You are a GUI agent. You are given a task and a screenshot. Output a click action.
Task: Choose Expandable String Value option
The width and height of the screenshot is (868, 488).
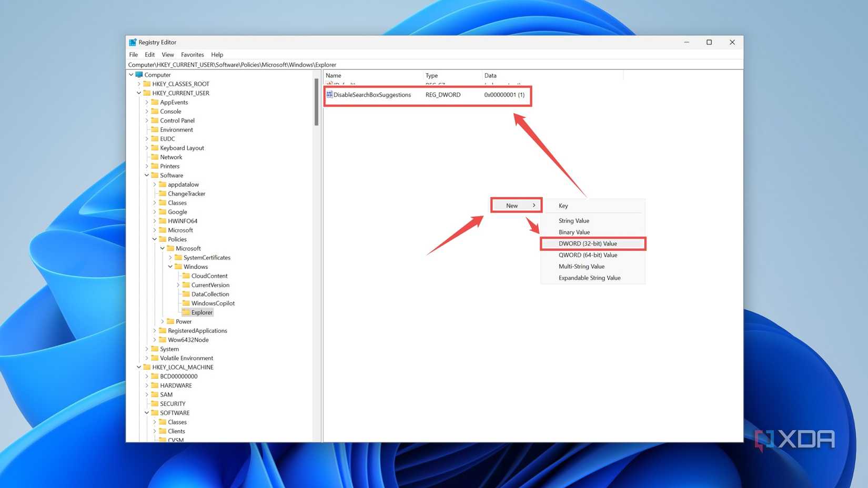pos(593,278)
